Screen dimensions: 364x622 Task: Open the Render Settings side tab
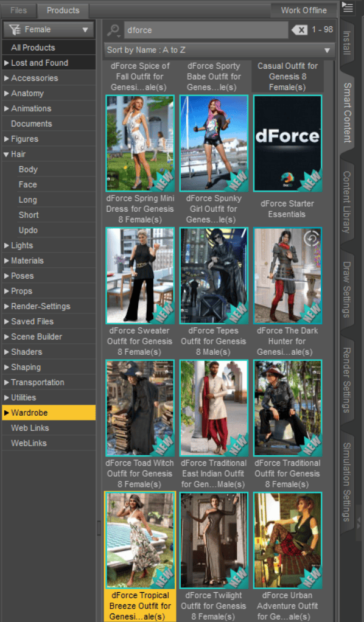point(347,380)
